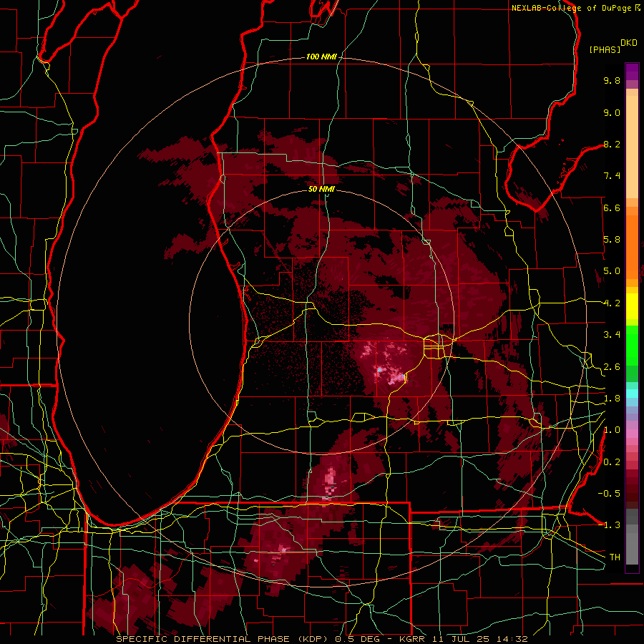
Task: Click the yellow band of the color scale
Action: 632,306
